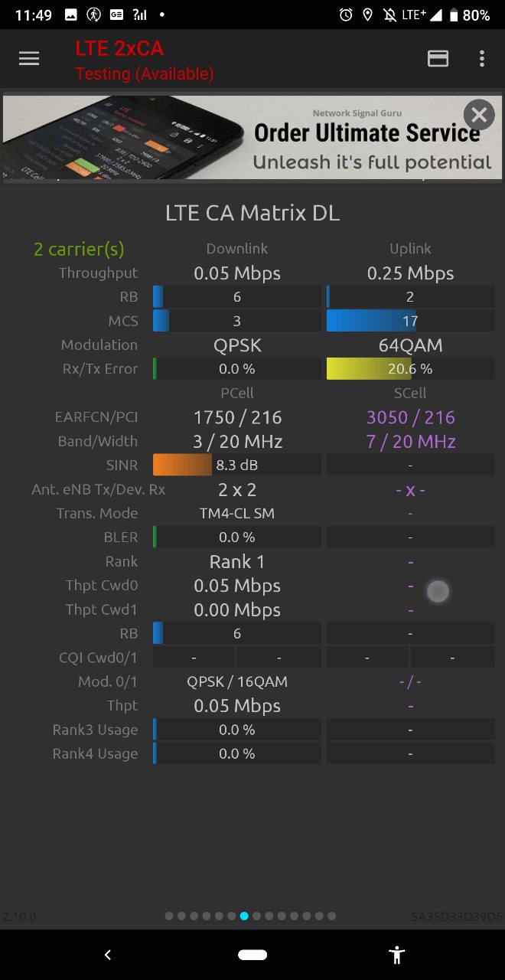Tap the uplink MCS 17 bar
The width and height of the screenshot is (505, 980).
click(411, 321)
